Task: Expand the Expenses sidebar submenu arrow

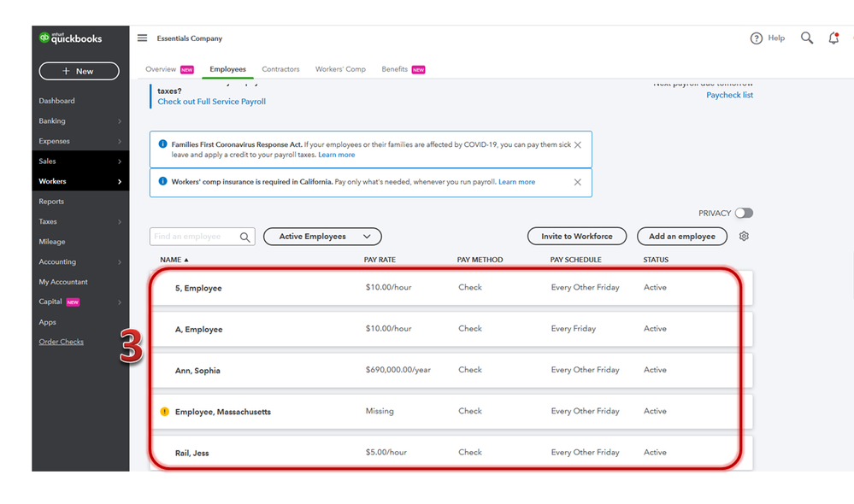Action: tap(120, 142)
